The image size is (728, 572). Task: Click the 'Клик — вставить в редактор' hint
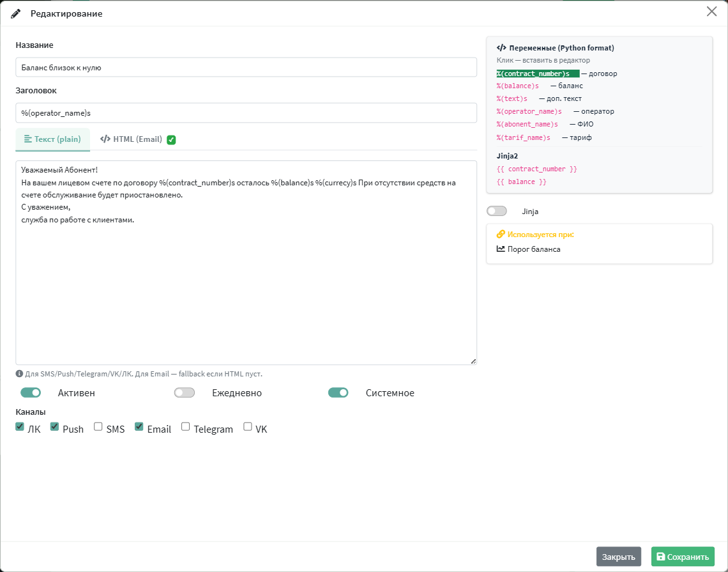tap(543, 60)
